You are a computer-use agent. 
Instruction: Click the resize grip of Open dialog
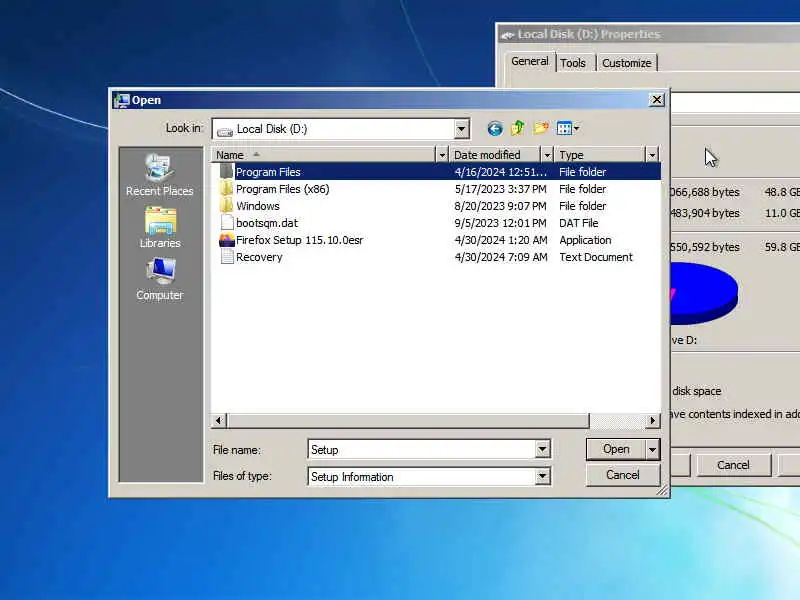(662, 490)
